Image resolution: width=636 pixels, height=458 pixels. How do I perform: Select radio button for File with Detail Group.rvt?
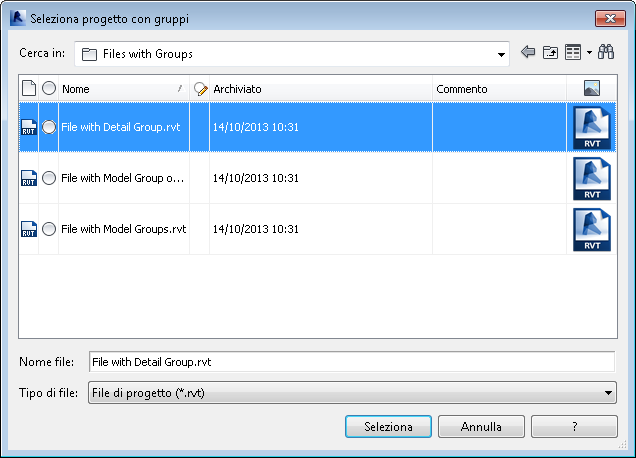[49, 127]
